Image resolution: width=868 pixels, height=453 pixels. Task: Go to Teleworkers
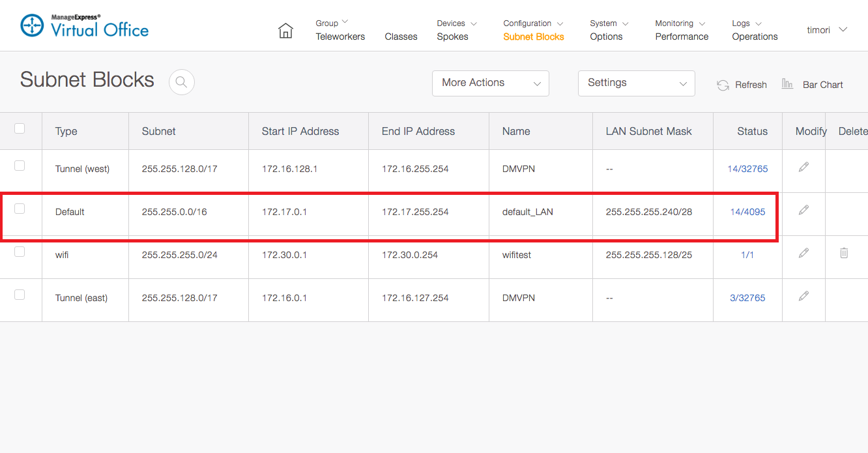pos(340,37)
